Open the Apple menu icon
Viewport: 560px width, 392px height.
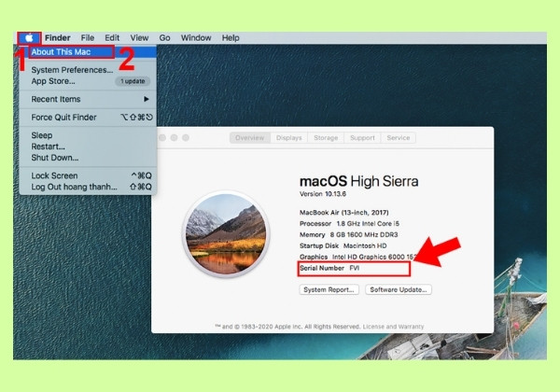pos(29,38)
